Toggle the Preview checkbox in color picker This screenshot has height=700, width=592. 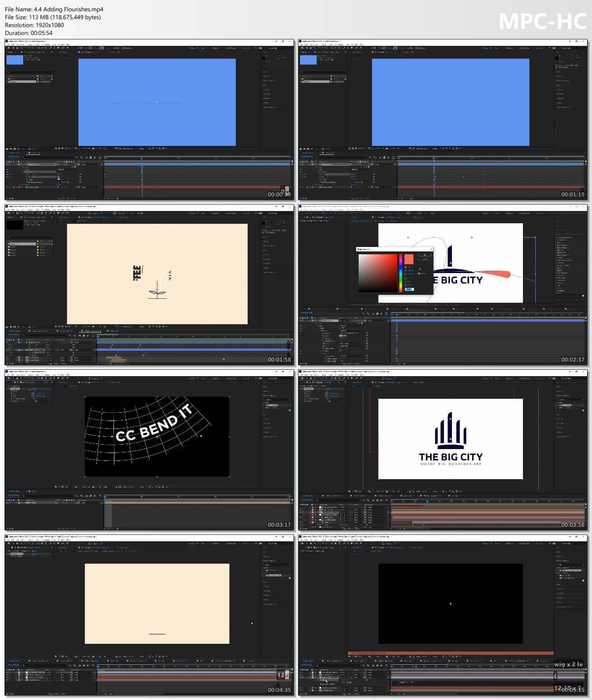[419, 274]
